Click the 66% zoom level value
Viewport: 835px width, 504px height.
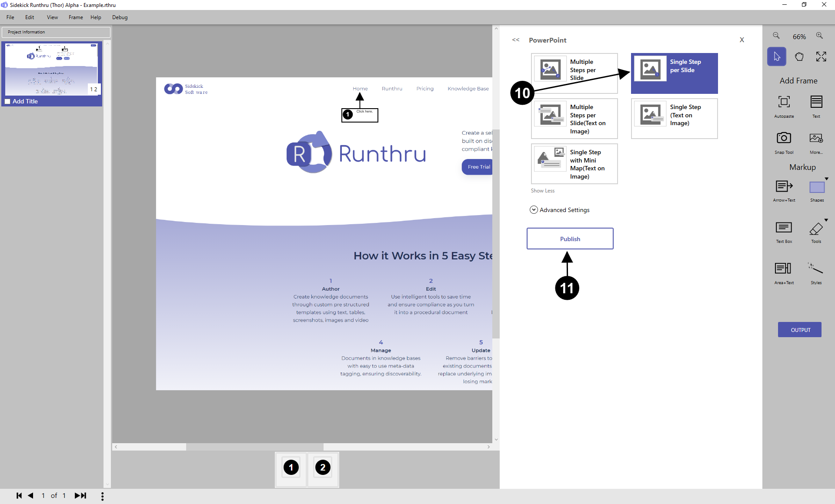pyautogui.click(x=799, y=36)
